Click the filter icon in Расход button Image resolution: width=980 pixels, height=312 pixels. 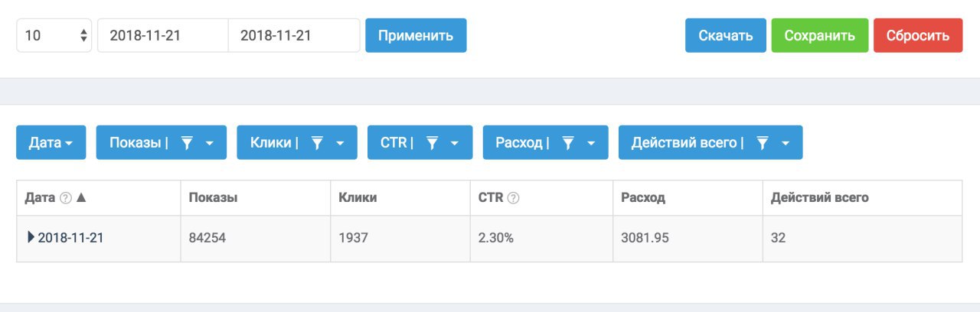pyautogui.click(x=568, y=143)
